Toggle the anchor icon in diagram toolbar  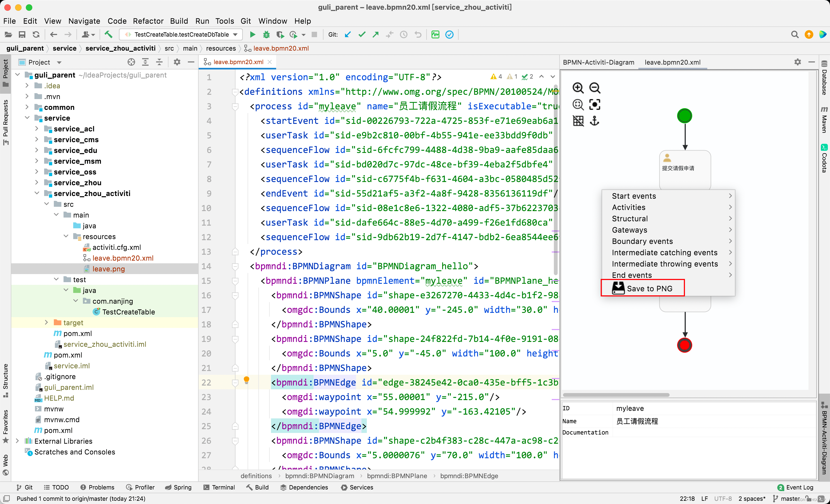click(595, 121)
